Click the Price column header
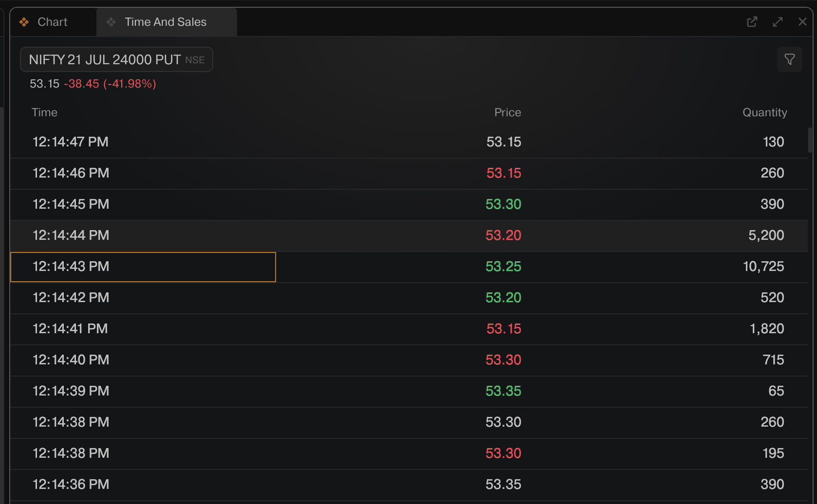Viewport: 817px width, 504px height. click(507, 112)
